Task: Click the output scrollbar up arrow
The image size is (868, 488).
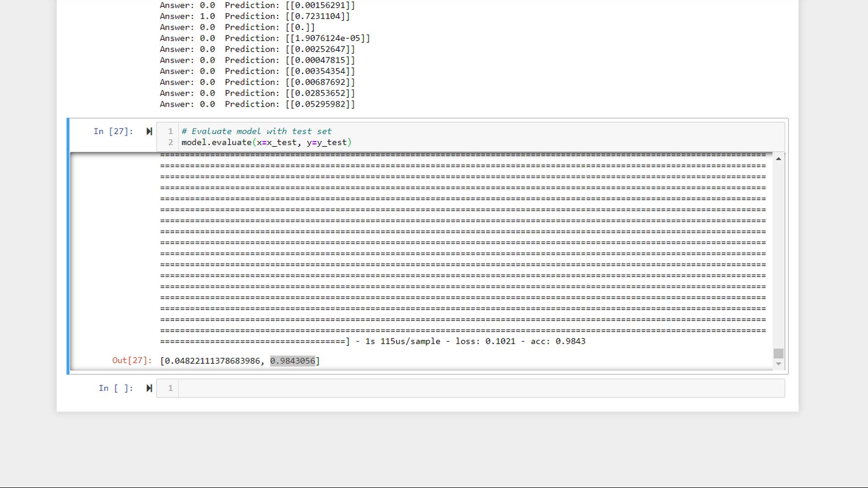Action: [x=778, y=159]
